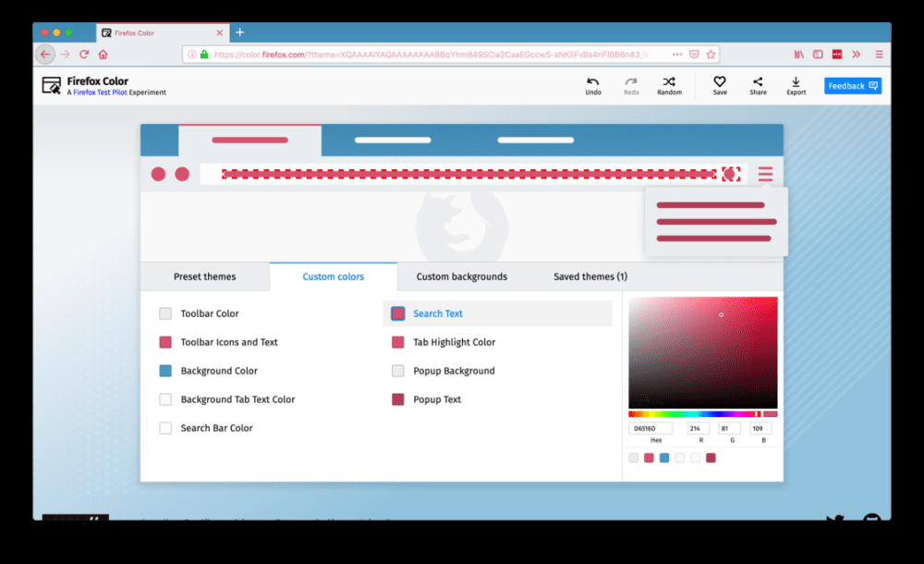Click the saturation color picker area
924x564 pixels.
point(702,352)
